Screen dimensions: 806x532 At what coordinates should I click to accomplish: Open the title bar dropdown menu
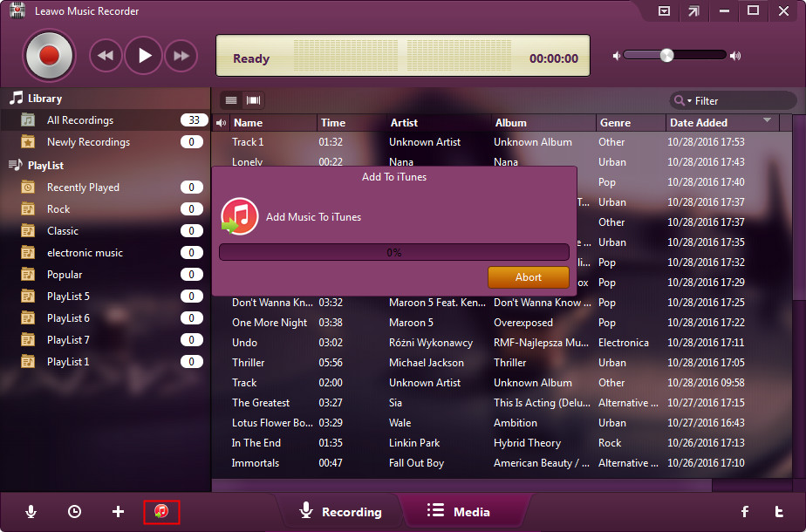tap(664, 11)
